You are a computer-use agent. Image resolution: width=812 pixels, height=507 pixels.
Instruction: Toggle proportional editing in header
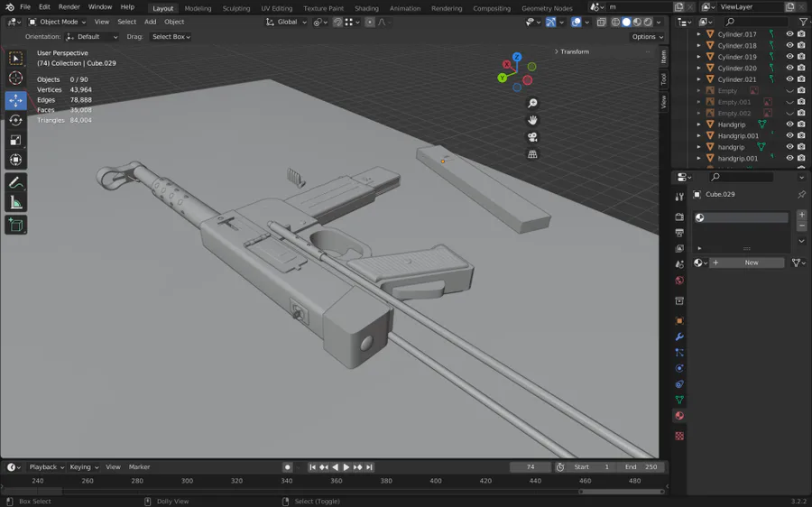click(369, 23)
